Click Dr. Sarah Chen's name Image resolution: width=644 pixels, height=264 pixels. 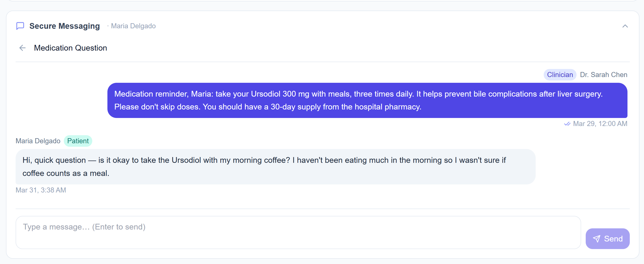point(604,74)
